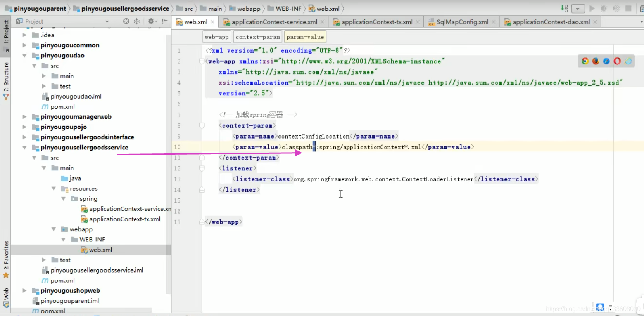
Task: Click the Collapse All icon in Project panel
Action: (x=136, y=21)
